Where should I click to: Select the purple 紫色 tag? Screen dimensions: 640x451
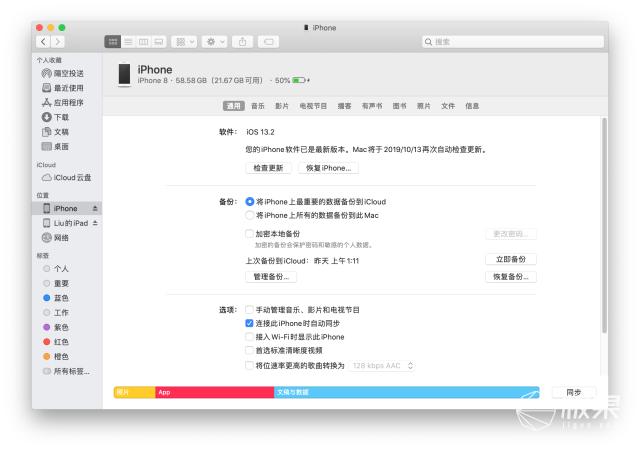click(56, 328)
